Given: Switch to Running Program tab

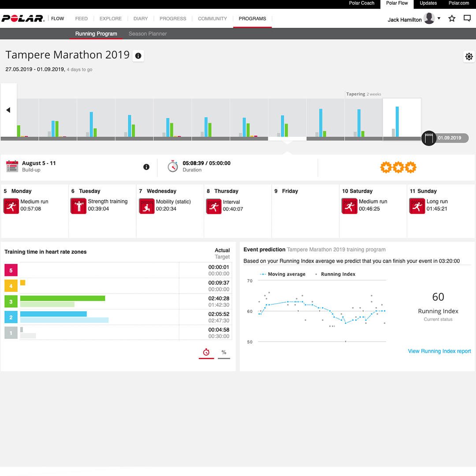Looking at the screenshot, I should [x=96, y=33].
